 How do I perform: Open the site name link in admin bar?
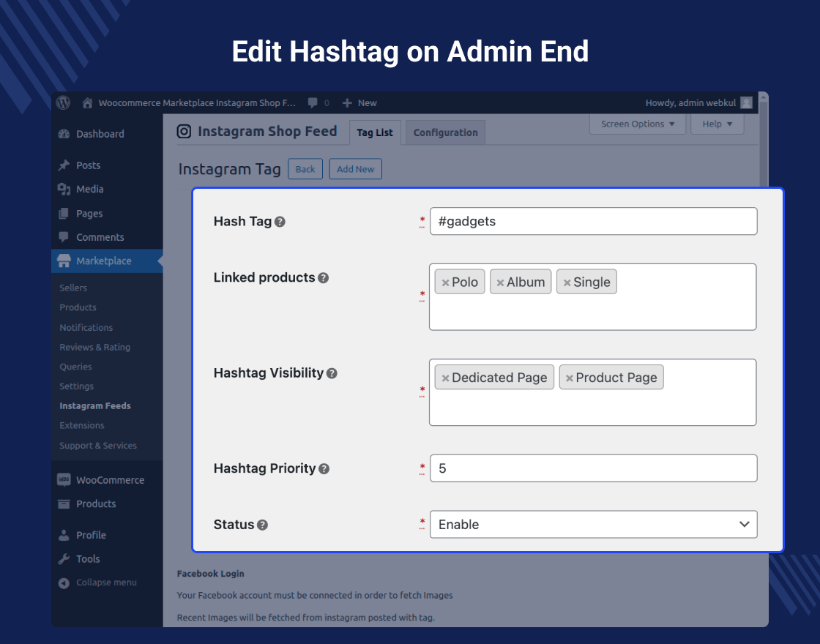point(197,103)
